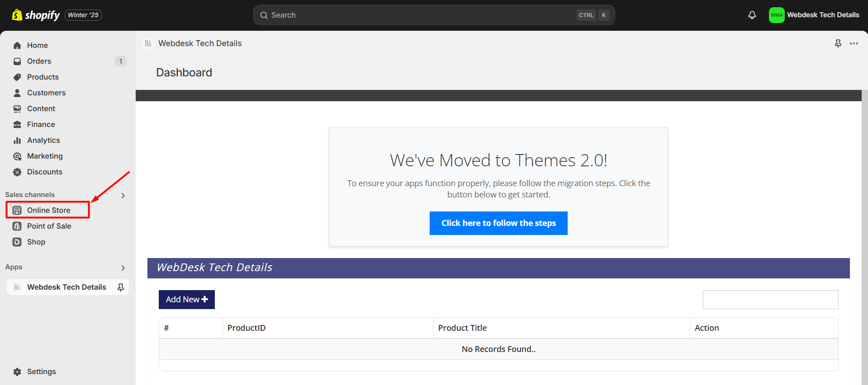The height and width of the screenshot is (385, 868).
Task: Click the Dashboard heading
Action: 184,73
